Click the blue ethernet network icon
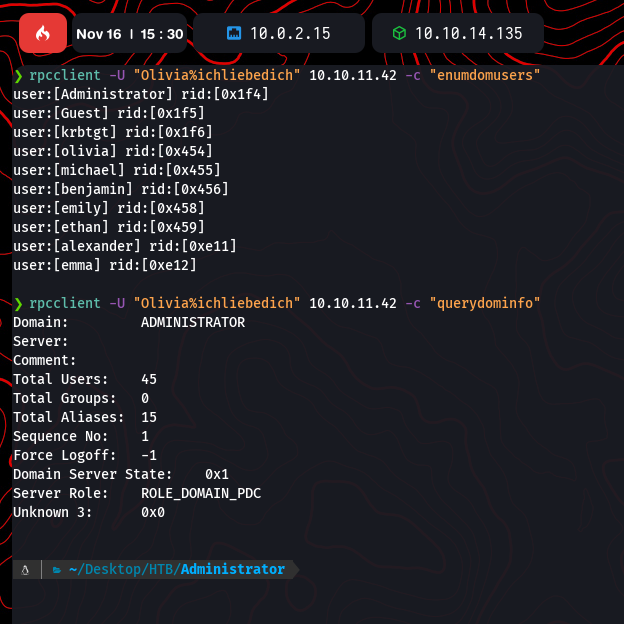Image resolution: width=624 pixels, height=624 pixels. click(x=234, y=33)
